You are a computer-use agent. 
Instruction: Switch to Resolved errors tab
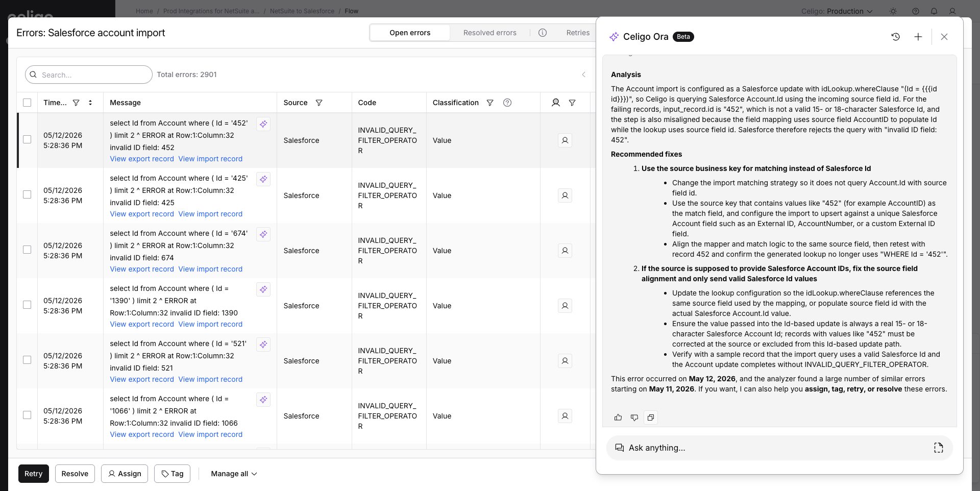(x=490, y=33)
